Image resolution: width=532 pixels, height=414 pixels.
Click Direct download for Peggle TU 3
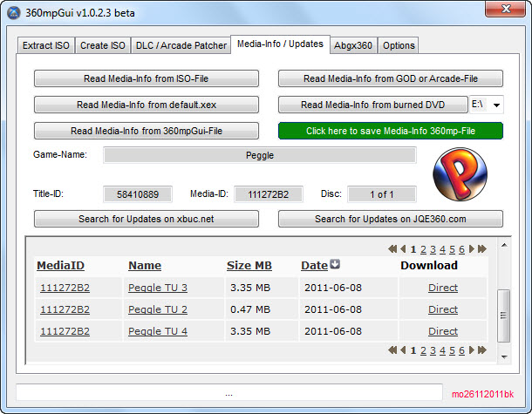(443, 288)
